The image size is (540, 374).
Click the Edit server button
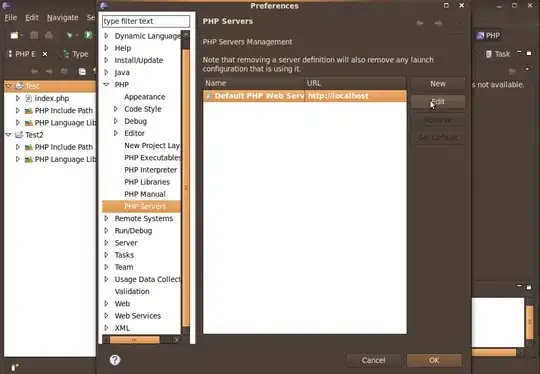click(438, 102)
